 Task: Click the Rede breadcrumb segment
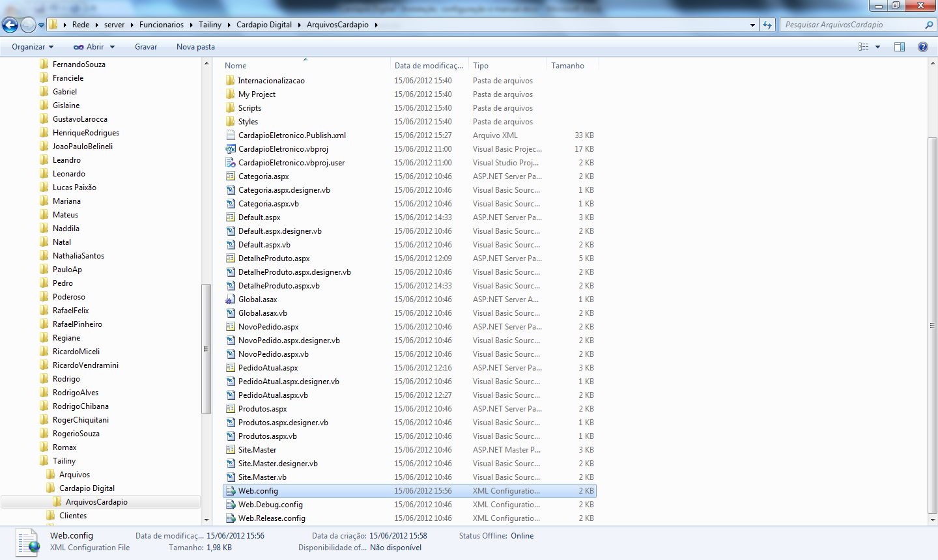tap(81, 25)
